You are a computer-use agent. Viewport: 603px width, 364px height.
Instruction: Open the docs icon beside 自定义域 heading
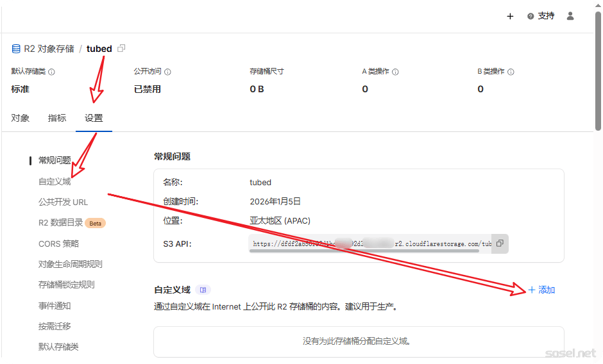tap(203, 290)
